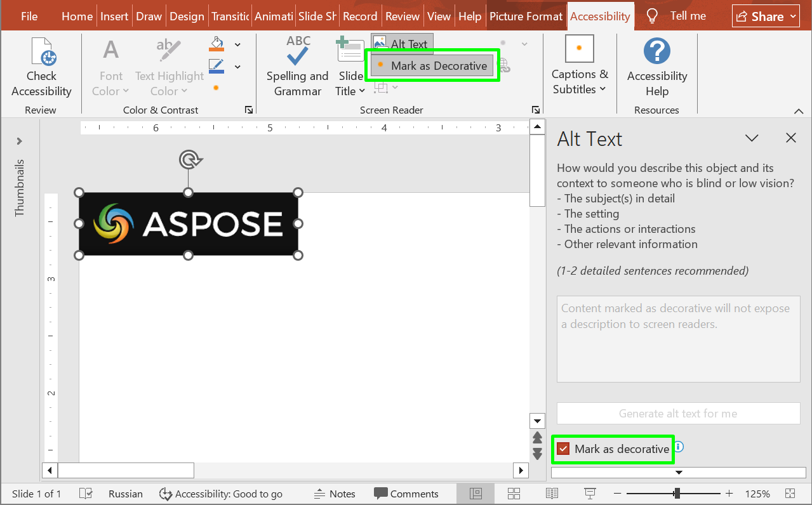Expand the Thumbnails pane
This screenshot has width=812, height=505.
click(20, 141)
